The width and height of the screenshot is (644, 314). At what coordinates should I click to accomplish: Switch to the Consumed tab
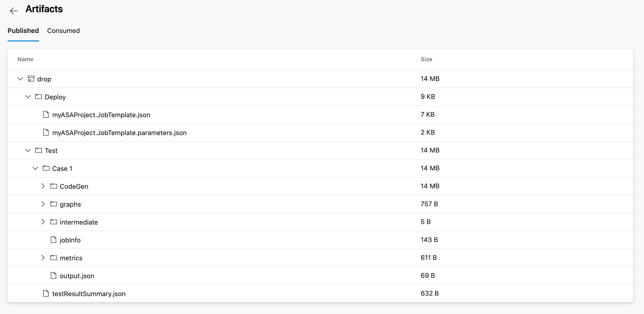[63, 31]
